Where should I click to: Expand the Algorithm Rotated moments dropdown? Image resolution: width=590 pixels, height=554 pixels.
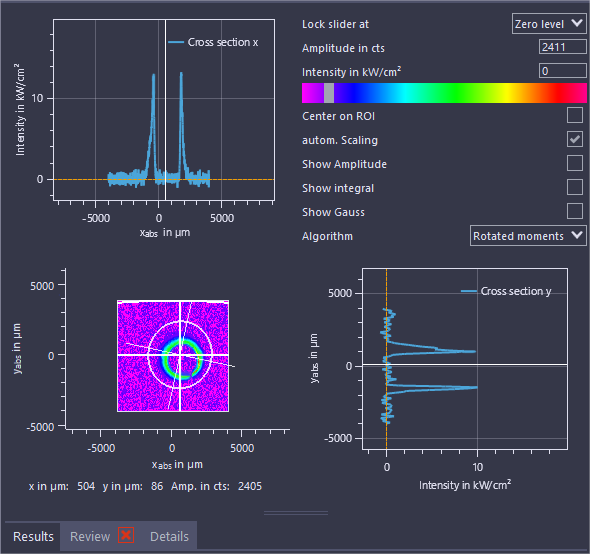click(x=528, y=236)
